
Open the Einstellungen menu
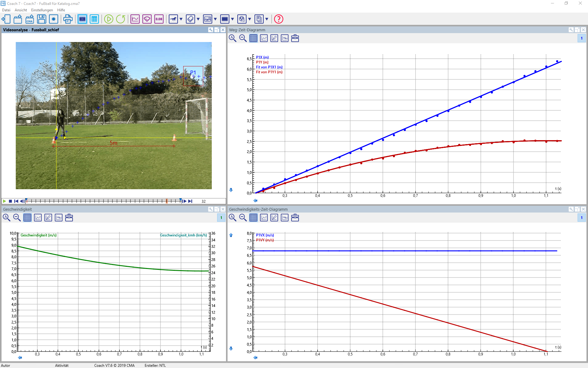(x=42, y=10)
